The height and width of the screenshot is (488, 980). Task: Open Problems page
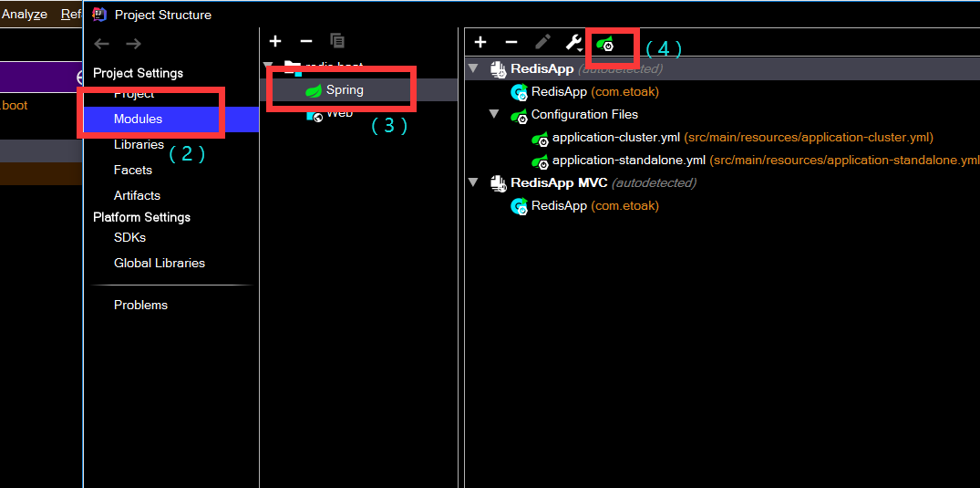(140, 305)
